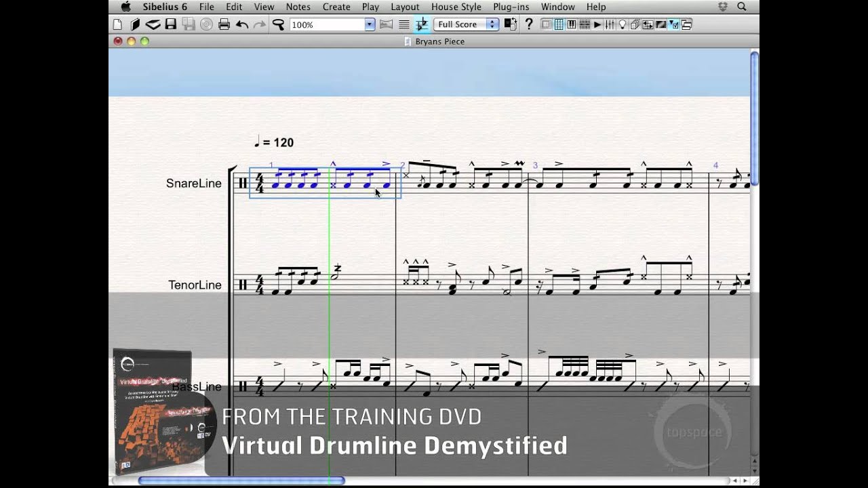The height and width of the screenshot is (488, 868).
Task: Open the Notes menu
Action: (x=298, y=7)
